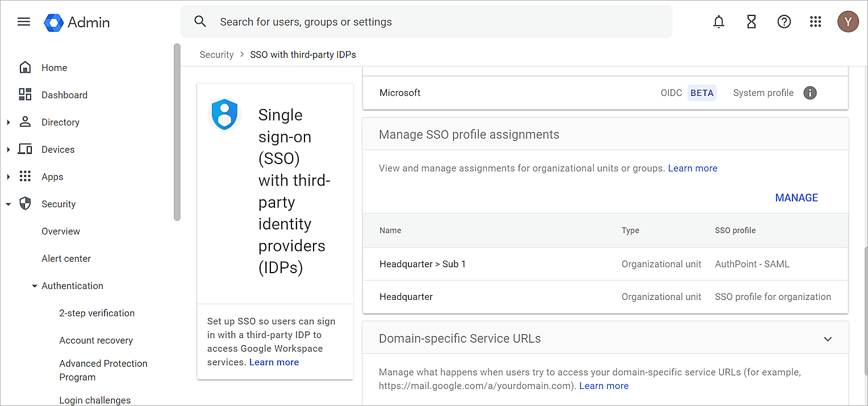
Task: Open 2-step verification settings
Action: (x=97, y=313)
